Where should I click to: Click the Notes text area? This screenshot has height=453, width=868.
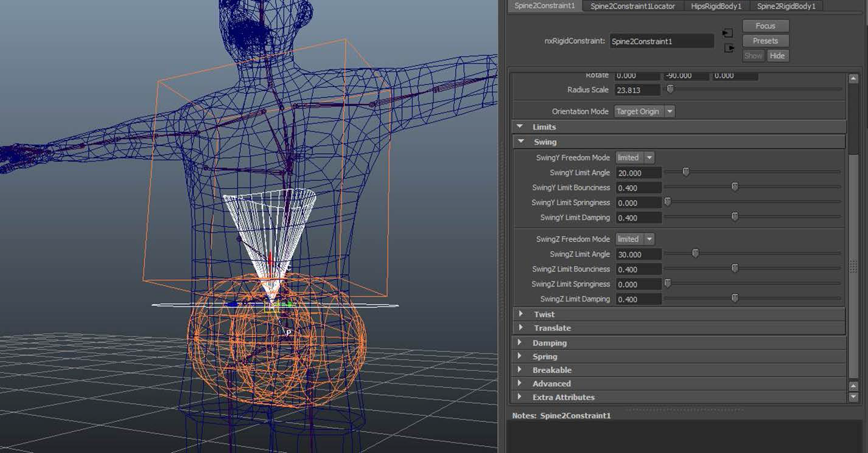click(x=687, y=437)
